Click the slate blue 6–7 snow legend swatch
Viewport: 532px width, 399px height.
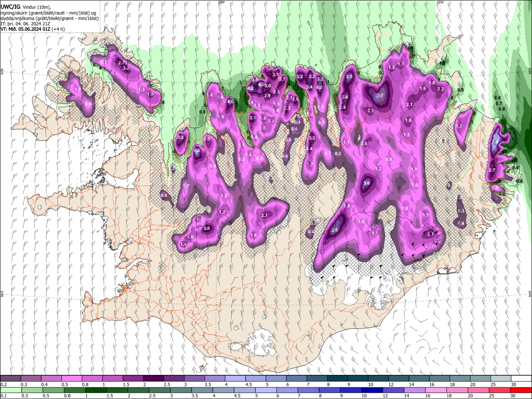(296, 379)
